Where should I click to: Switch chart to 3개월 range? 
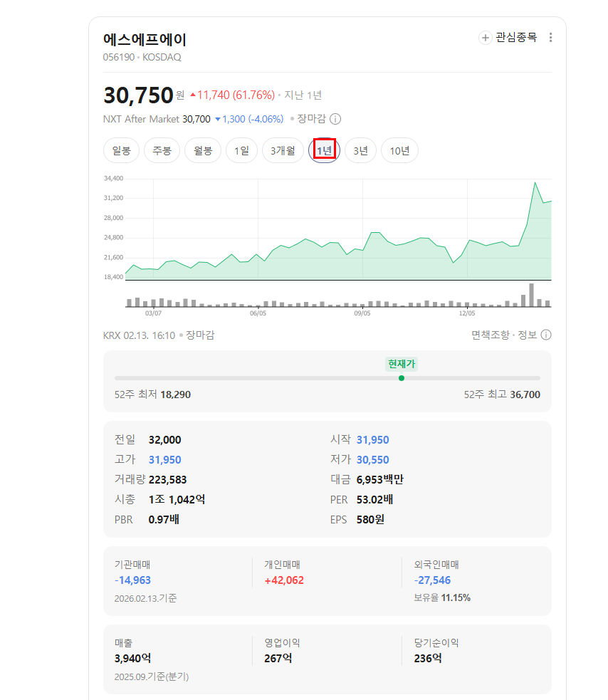[x=283, y=151]
